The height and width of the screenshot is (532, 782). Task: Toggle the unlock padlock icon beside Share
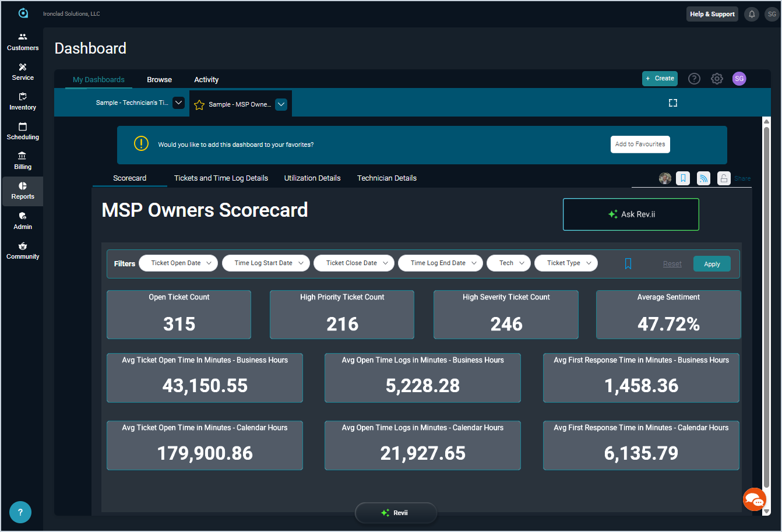click(x=723, y=178)
